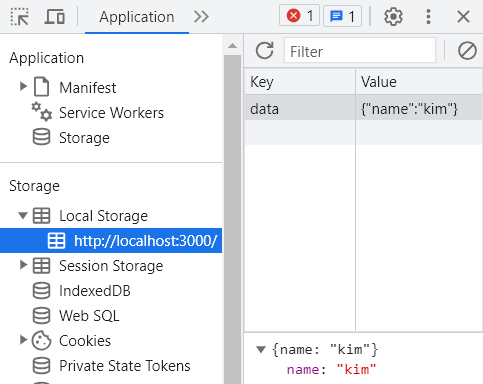Expand the Cookies tree node
The image size is (483, 384).
23,340
